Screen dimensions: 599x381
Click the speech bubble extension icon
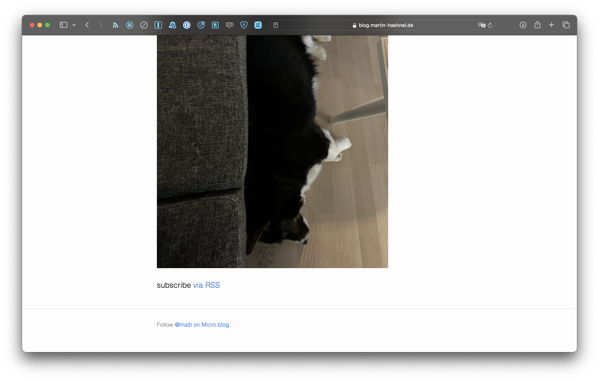pos(230,25)
